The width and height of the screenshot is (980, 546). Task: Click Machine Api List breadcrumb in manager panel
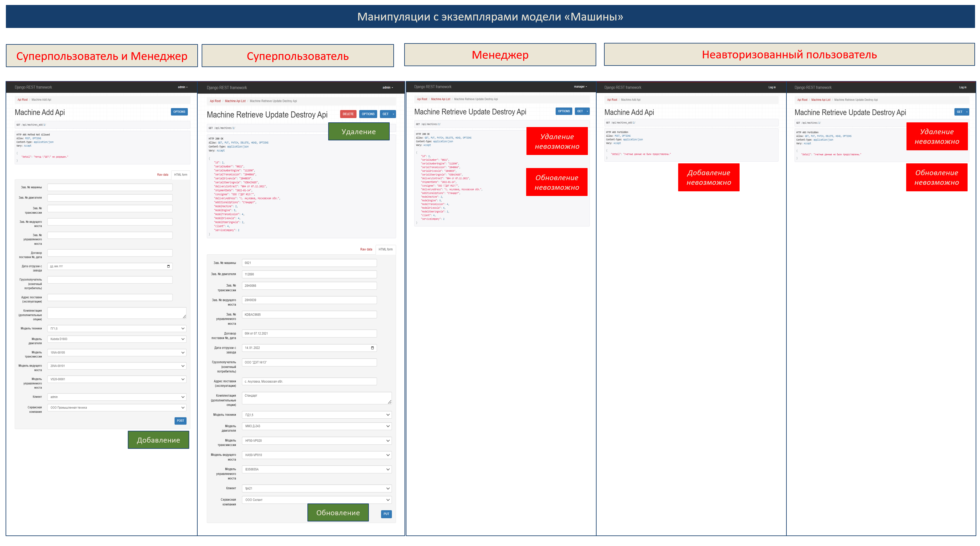tap(440, 99)
